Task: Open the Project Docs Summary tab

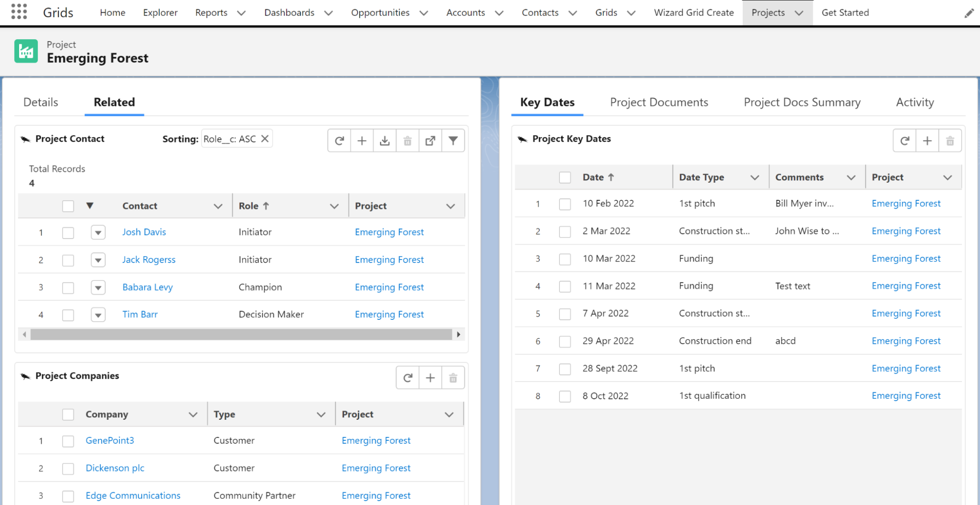Action: tap(802, 102)
